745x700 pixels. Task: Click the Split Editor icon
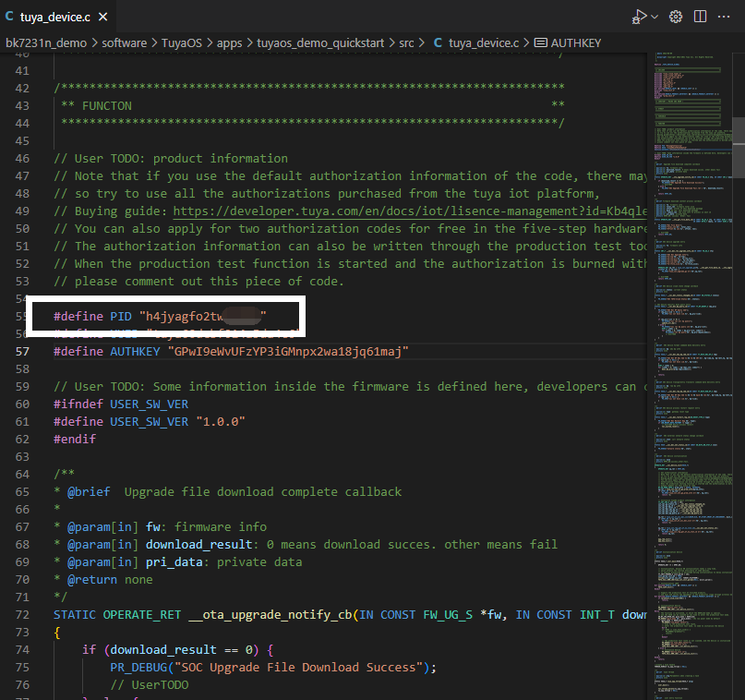[702, 16]
